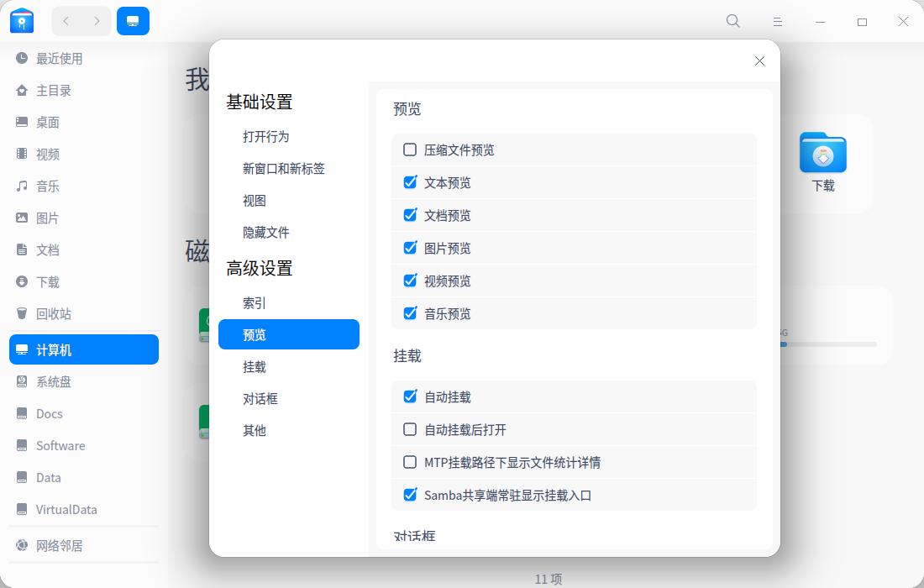Collapse the 高级设置 section

(258, 268)
